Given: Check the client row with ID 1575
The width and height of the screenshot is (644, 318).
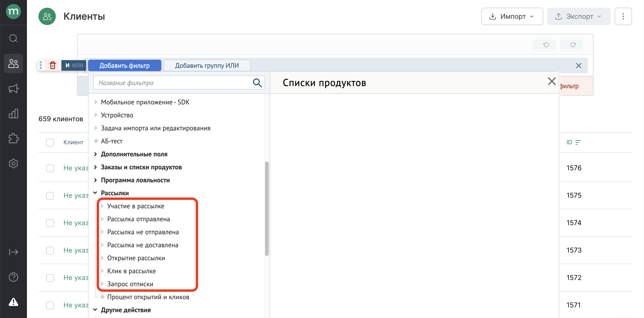Looking at the screenshot, I should 50,196.
